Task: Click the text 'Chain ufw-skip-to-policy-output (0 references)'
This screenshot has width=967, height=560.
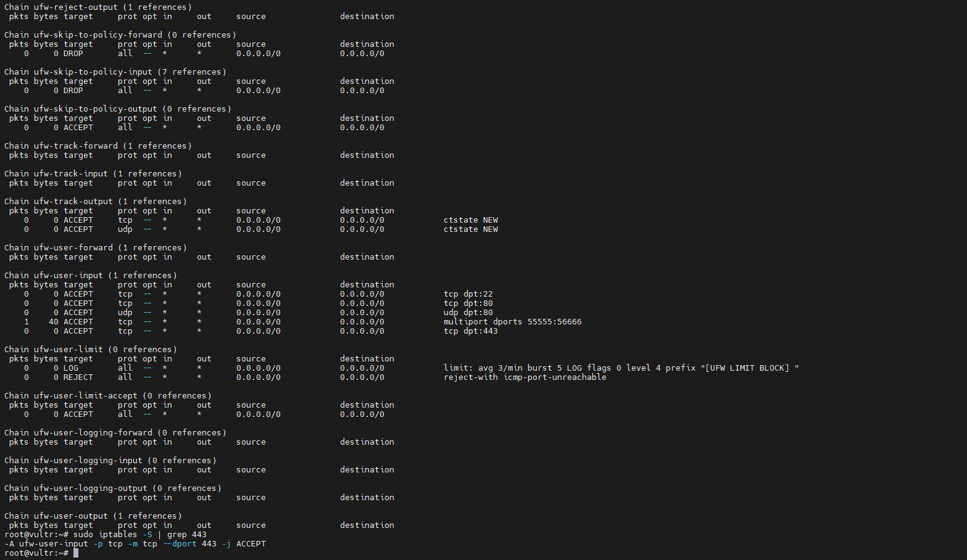Action: [118, 109]
